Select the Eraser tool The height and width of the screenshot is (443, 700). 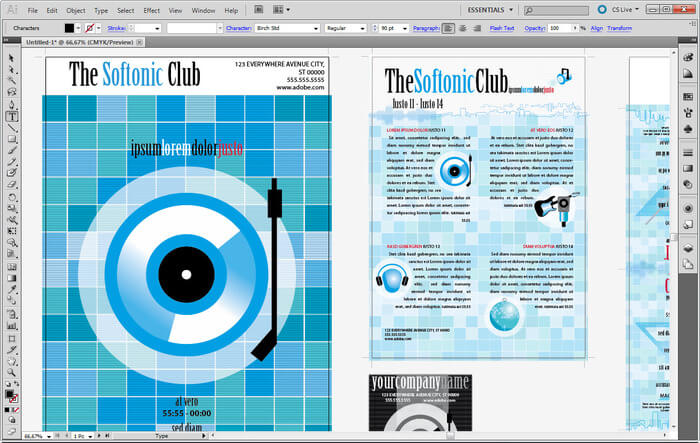[x=12, y=184]
